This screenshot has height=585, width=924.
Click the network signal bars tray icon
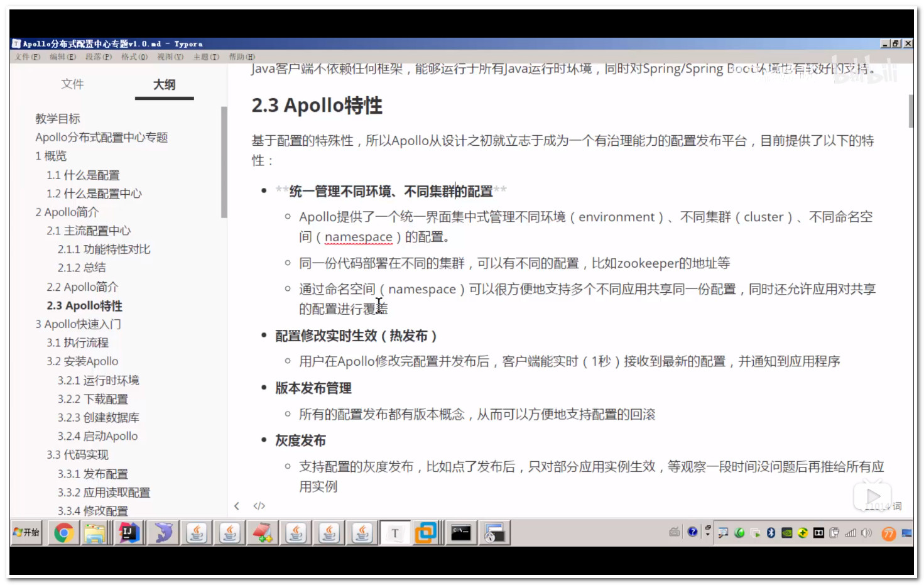[x=851, y=533]
